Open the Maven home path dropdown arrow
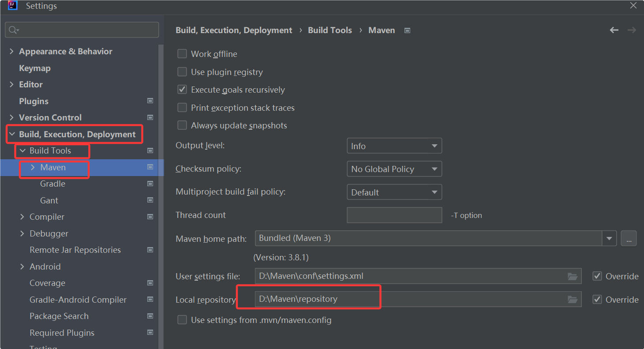This screenshot has height=349, width=644. [x=610, y=238]
